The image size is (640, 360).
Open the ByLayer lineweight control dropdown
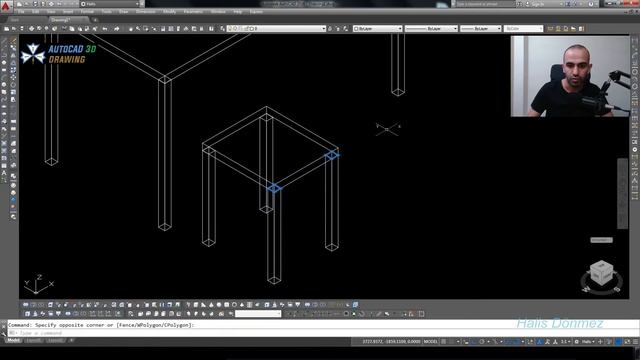coord(480,29)
